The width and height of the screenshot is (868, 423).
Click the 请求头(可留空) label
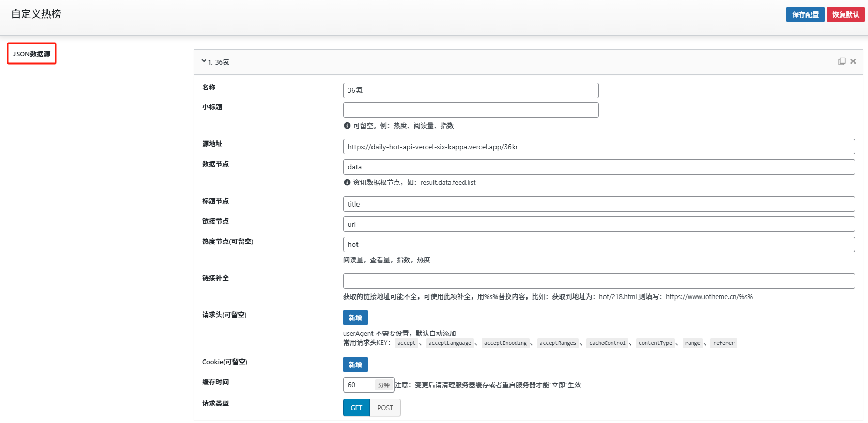click(x=224, y=315)
